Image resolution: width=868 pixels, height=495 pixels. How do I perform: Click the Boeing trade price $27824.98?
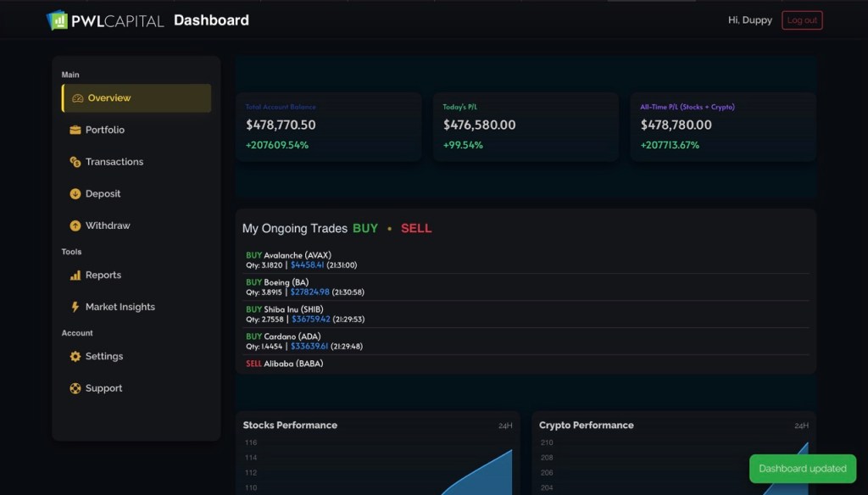(x=310, y=292)
